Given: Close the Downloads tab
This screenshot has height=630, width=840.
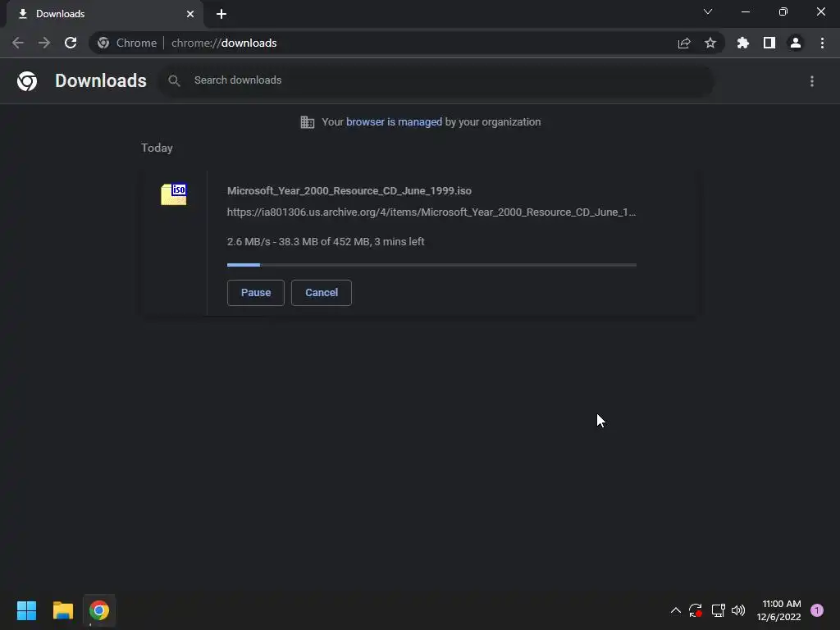Looking at the screenshot, I should [x=190, y=14].
